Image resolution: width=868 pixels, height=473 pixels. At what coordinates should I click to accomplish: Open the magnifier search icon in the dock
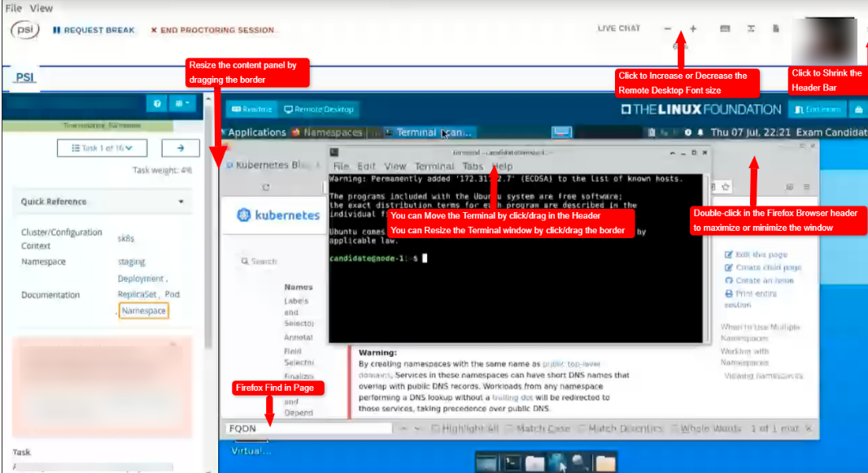[580, 462]
